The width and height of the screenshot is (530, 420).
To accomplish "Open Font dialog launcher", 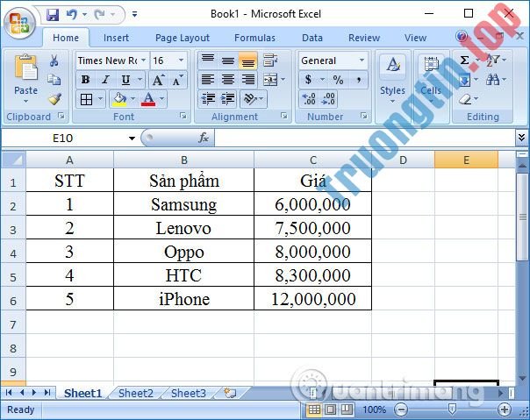I will (183, 116).
